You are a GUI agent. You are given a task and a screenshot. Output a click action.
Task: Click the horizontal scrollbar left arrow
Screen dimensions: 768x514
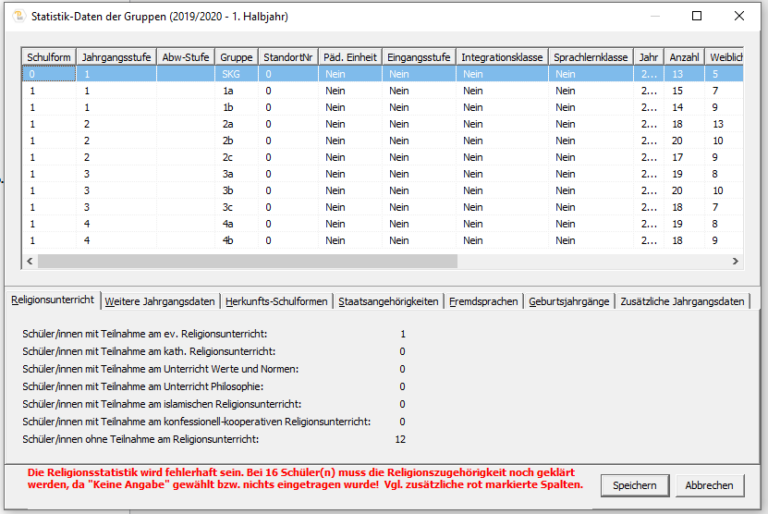tap(30, 261)
